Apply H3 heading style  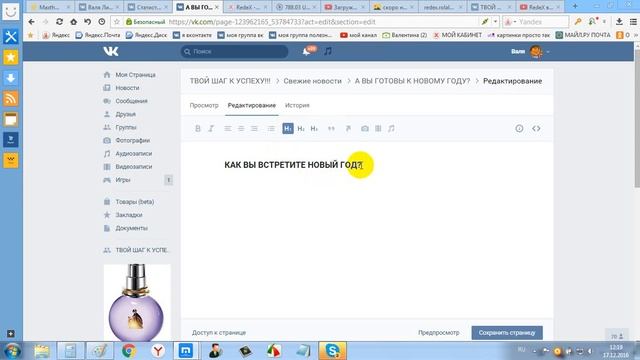314,129
